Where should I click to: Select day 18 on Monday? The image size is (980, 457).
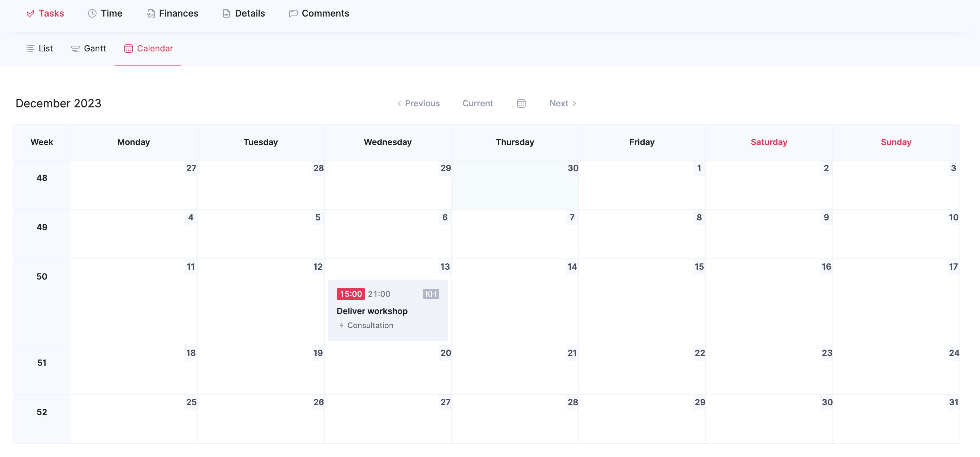134,370
